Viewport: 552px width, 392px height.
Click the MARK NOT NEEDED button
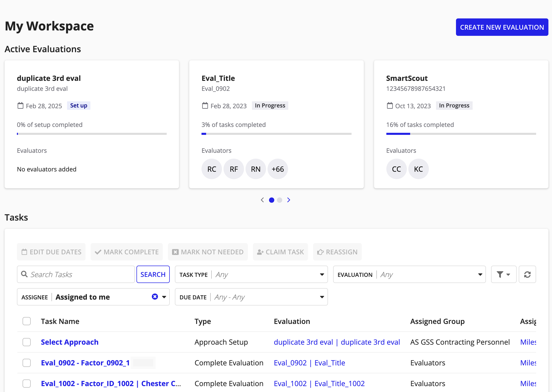(208, 252)
